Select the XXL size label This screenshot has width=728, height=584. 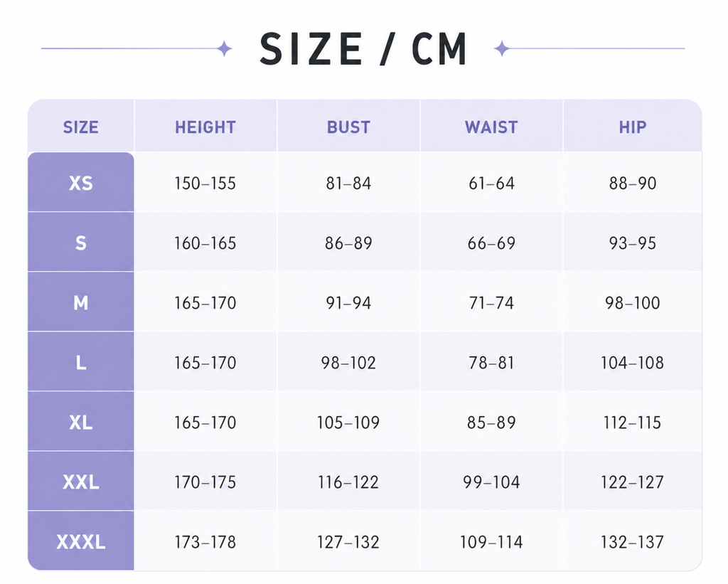[x=81, y=482]
